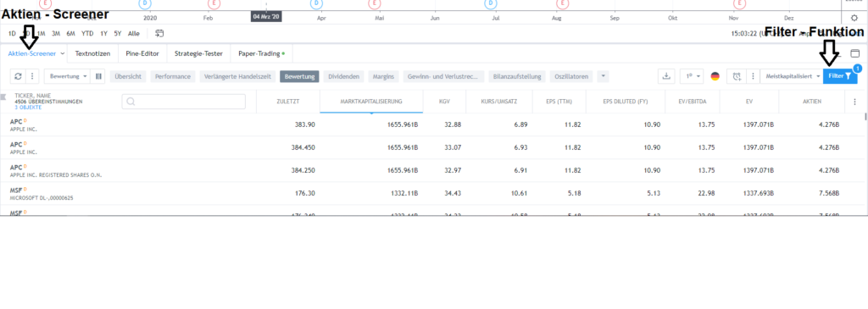Show more column tabs via the overflow arrow
The height and width of the screenshot is (309, 868).
tap(604, 76)
